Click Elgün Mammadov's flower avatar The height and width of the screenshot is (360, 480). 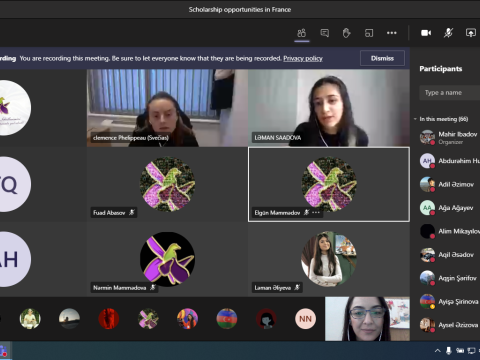pos(329,184)
